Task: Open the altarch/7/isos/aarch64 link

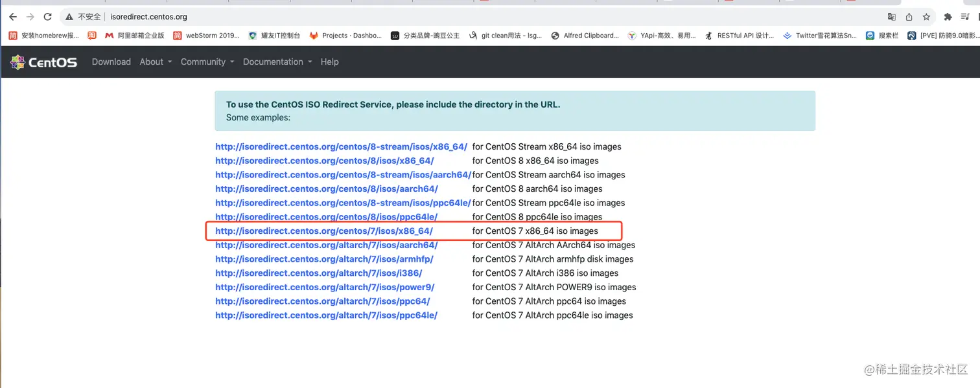Action: [327, 245]
